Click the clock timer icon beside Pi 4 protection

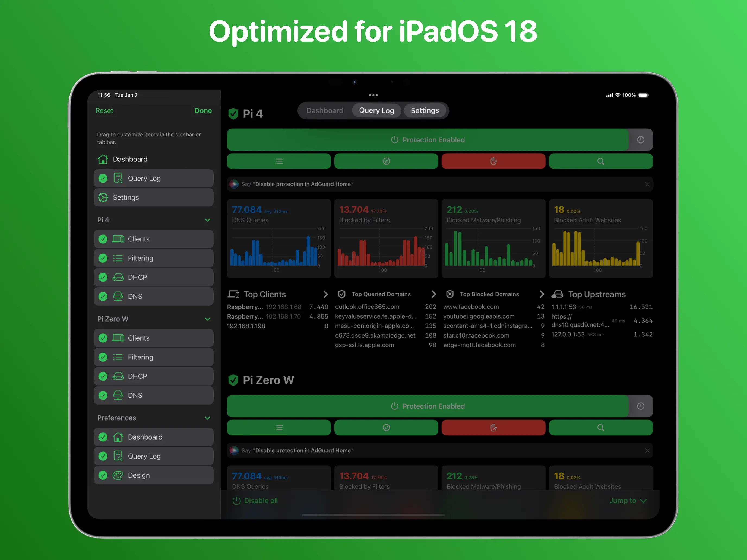click(640, 140)
